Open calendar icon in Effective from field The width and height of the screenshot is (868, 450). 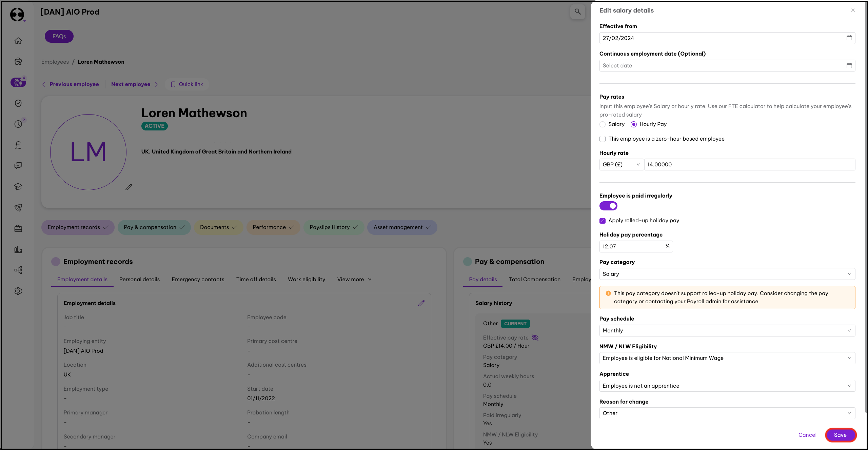849,38
